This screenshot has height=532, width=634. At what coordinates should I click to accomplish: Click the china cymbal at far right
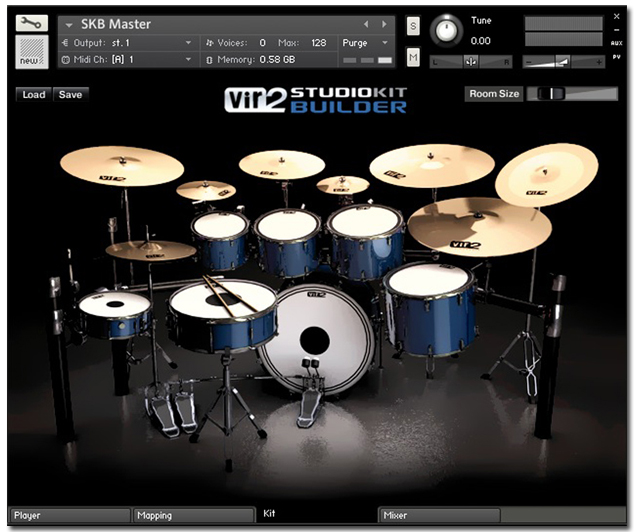[x=547, y=175]
